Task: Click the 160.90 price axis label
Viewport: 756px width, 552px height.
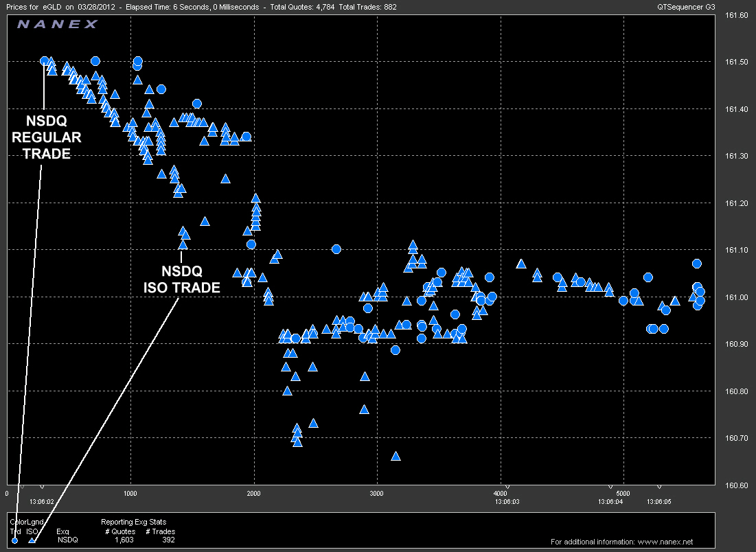Action: pos(736,344)
